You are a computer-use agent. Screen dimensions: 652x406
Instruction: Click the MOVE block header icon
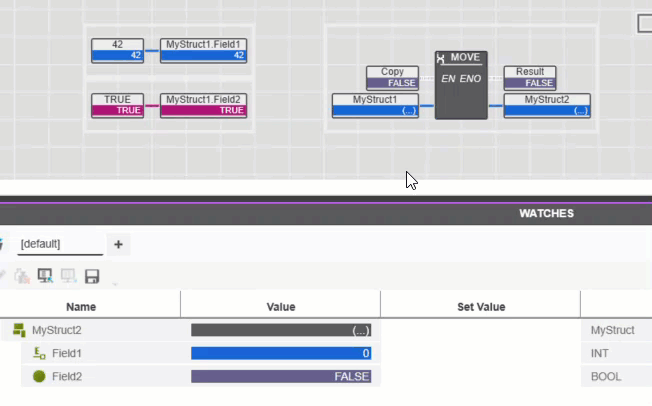click(x=442, y=58)
